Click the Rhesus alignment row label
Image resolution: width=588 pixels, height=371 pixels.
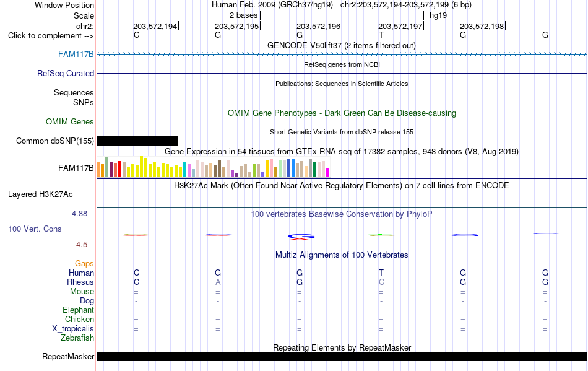[80, 282]
